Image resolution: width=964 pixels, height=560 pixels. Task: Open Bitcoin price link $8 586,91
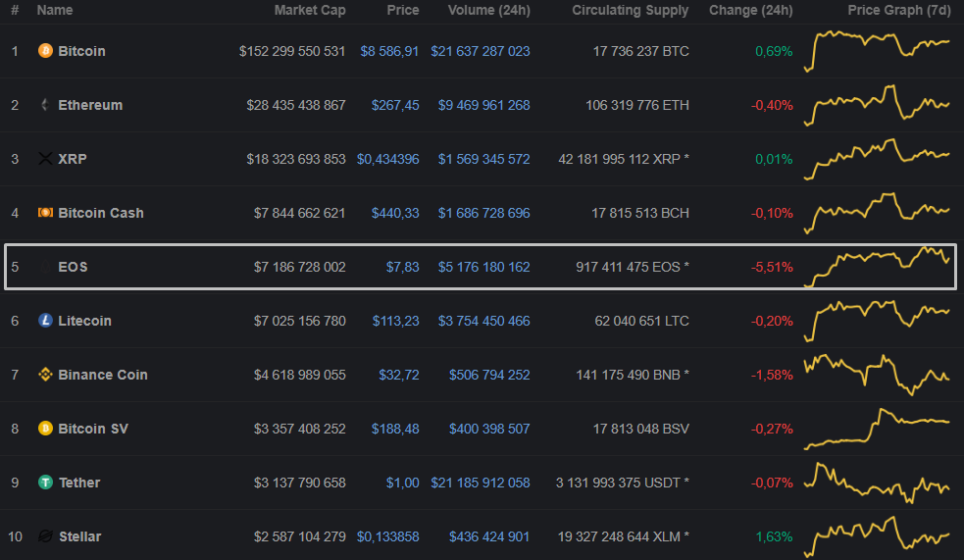click(x=389, y=51)
